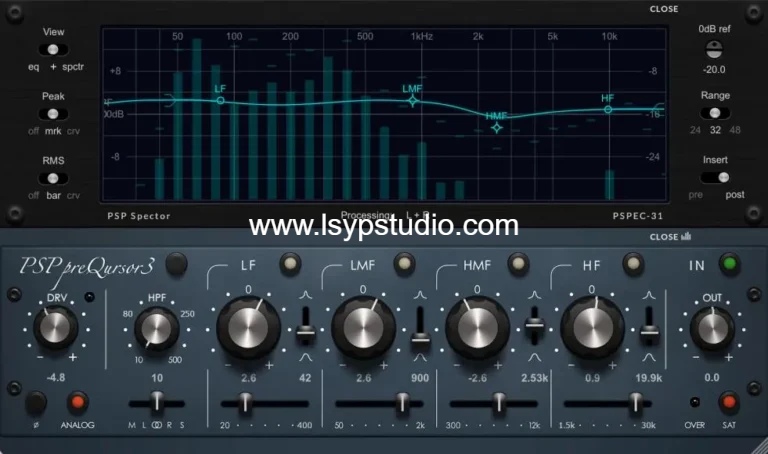Screen dimensions: 768x454
Task: Click the OVER indicator LED
Action: (695, 402)
